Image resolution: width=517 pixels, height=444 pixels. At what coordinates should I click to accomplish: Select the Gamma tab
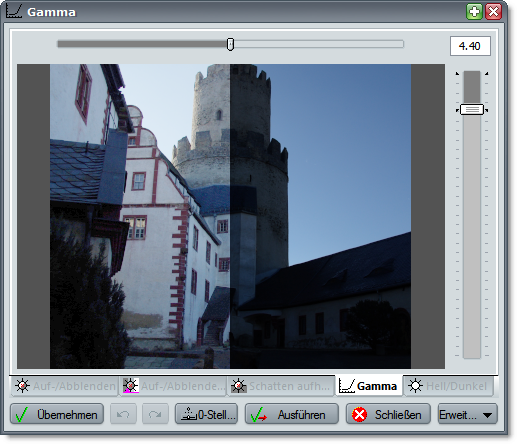click(369, 386)
